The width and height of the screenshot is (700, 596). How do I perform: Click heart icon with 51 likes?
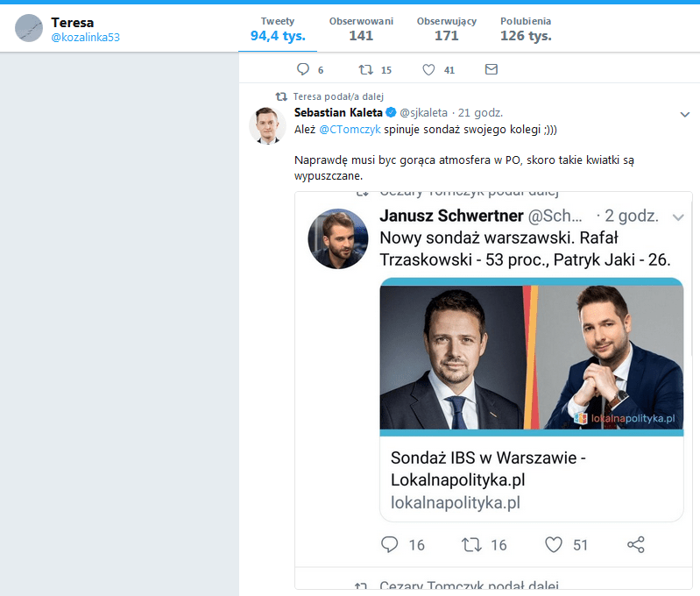pos(554,544)
